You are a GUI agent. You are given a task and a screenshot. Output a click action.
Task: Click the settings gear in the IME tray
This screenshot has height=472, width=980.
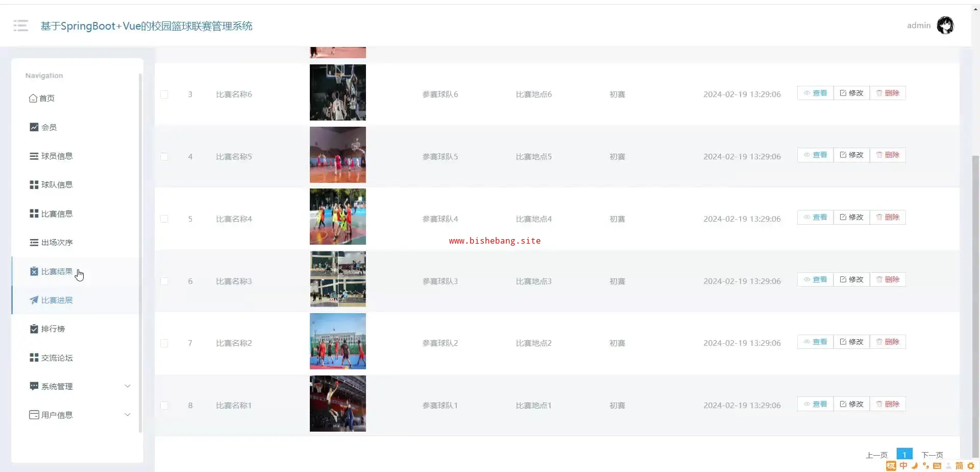click(971, 466)
